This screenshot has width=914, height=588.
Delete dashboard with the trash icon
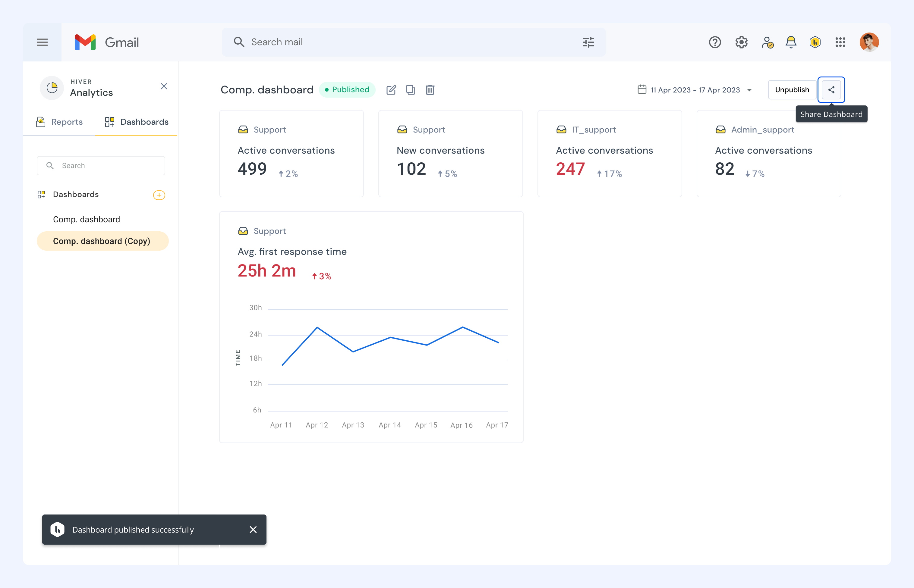[430, 90]
